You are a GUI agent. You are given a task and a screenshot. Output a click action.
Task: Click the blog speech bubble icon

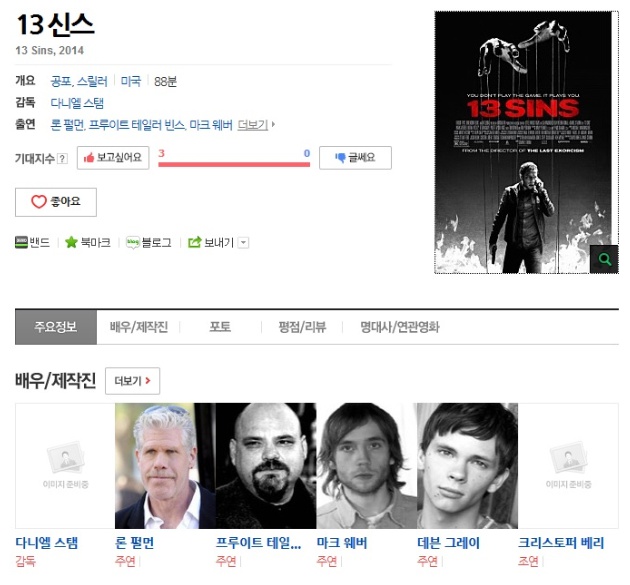click(x=133, y=242)
